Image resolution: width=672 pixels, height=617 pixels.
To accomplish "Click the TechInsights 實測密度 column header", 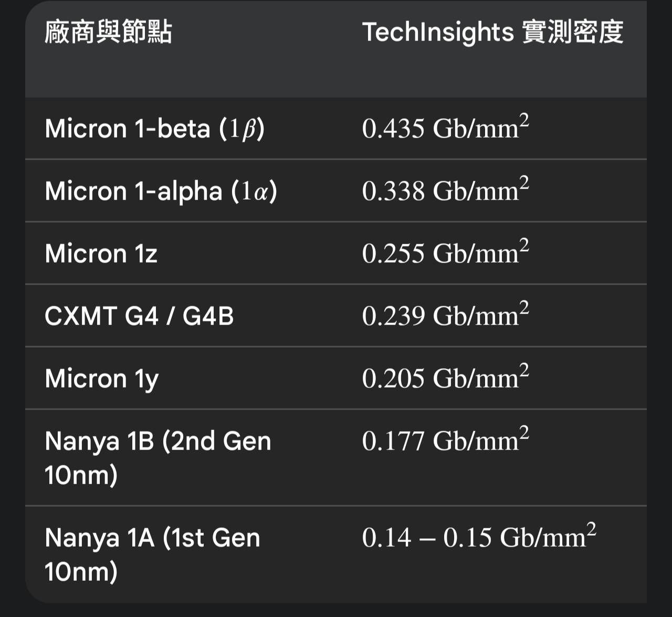I will click(x=492, y=32).
